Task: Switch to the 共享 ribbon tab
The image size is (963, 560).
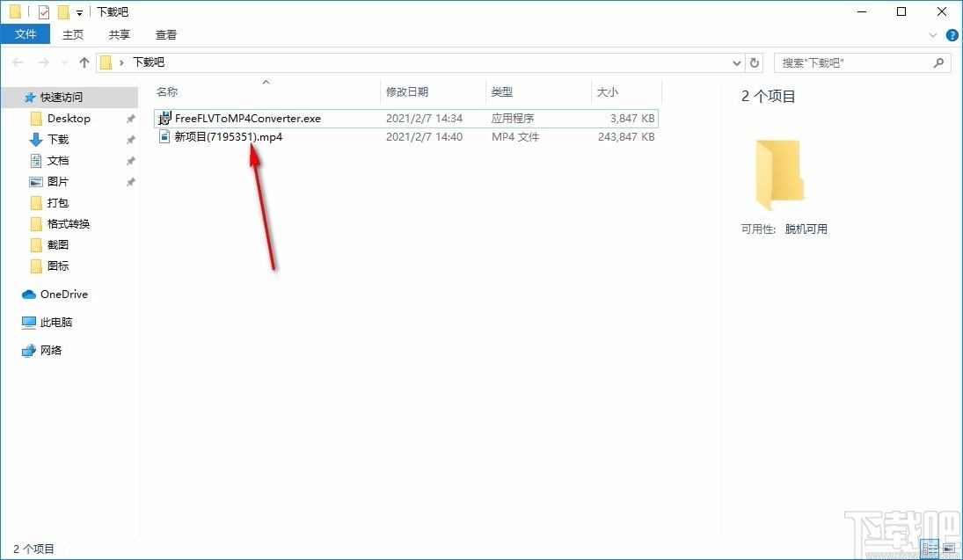Action: tap(119, 34)
